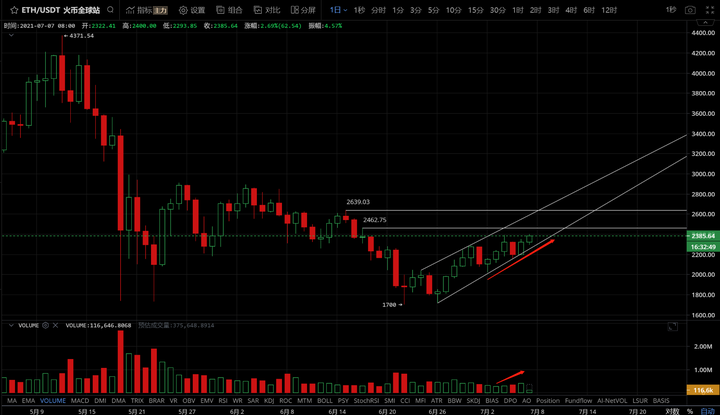This screenshot has width=720, height=415.
Task: Open 设置 chart settings
Action: [x=192, y=10]
